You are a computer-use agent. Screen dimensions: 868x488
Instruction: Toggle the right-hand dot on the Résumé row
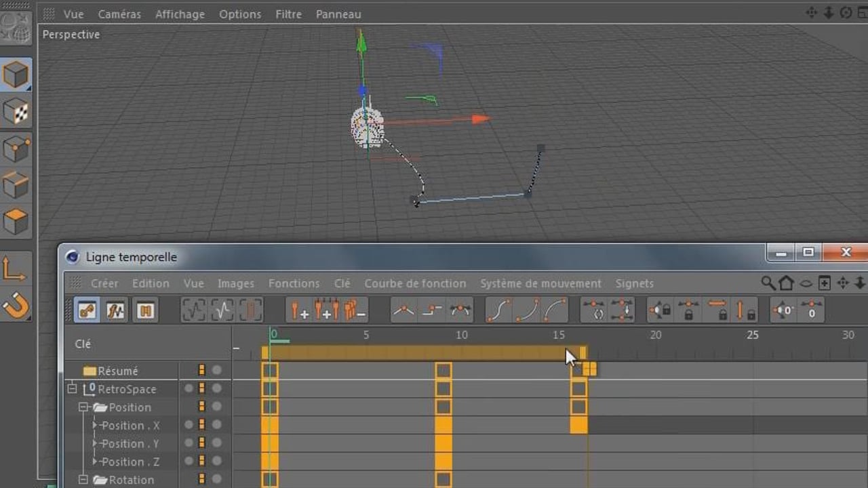[216, 370]
